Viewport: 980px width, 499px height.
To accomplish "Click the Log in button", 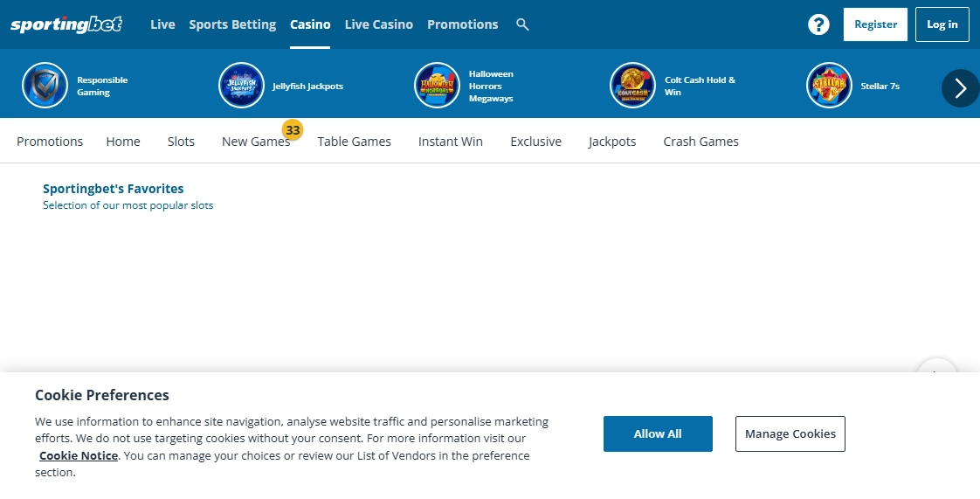I will pyautogui.click(x=942, y=24).
